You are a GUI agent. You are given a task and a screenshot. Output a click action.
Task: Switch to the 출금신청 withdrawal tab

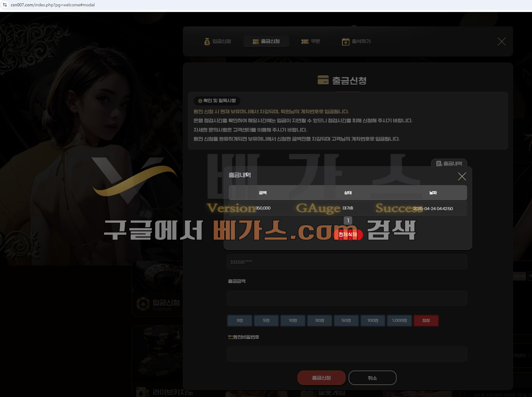[x=266, y=41]
